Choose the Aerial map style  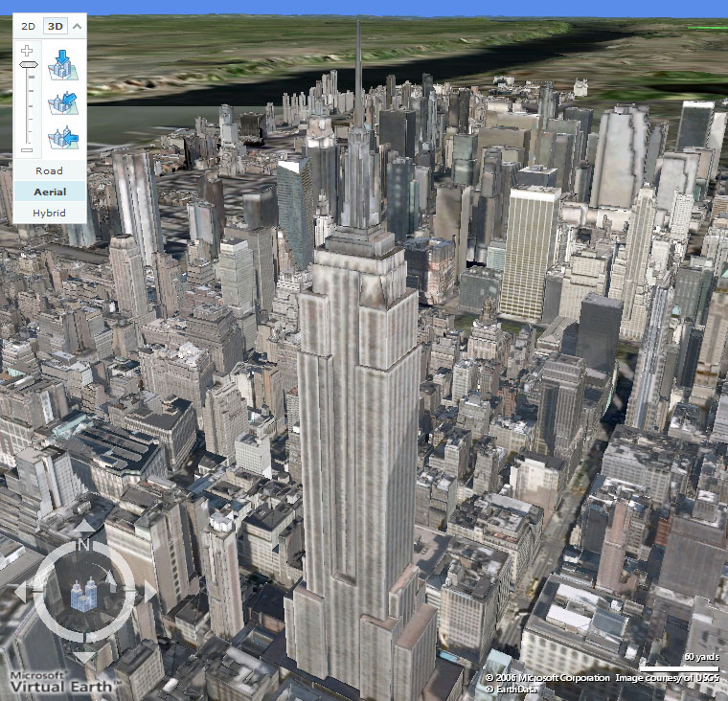pos(49,192)
